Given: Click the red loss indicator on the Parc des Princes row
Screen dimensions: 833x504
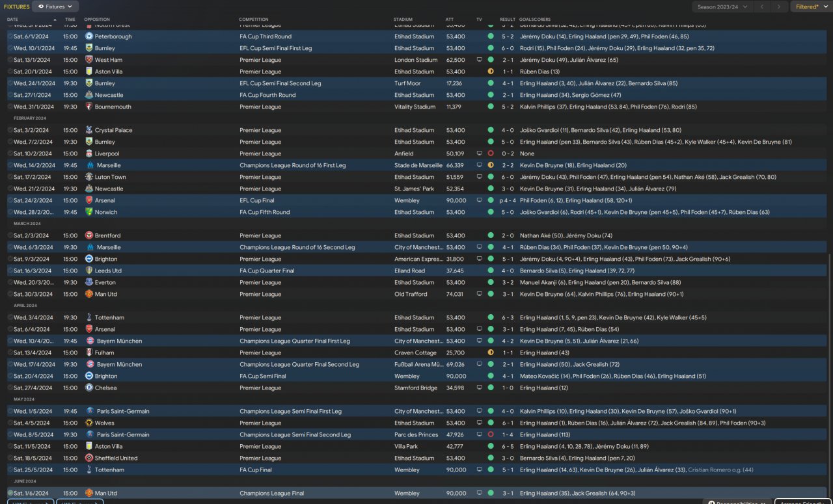Looking at the screenshot, I should [x=491, y=434].
